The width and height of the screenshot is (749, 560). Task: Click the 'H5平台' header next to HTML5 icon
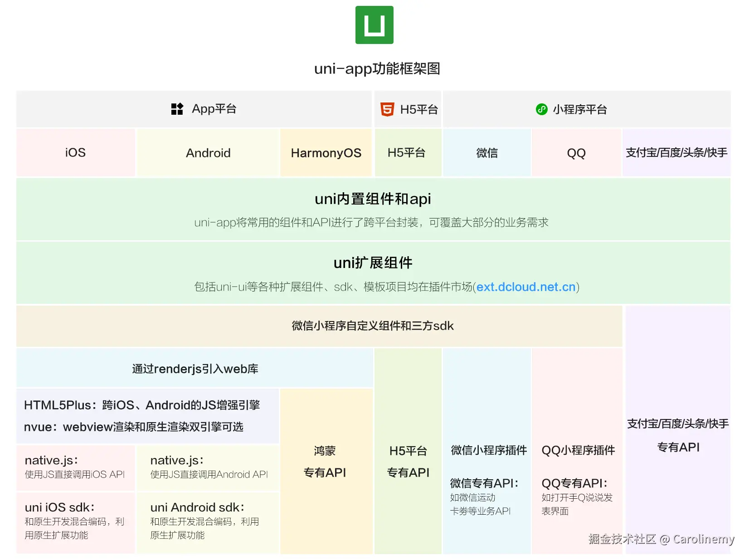point(419,109)
